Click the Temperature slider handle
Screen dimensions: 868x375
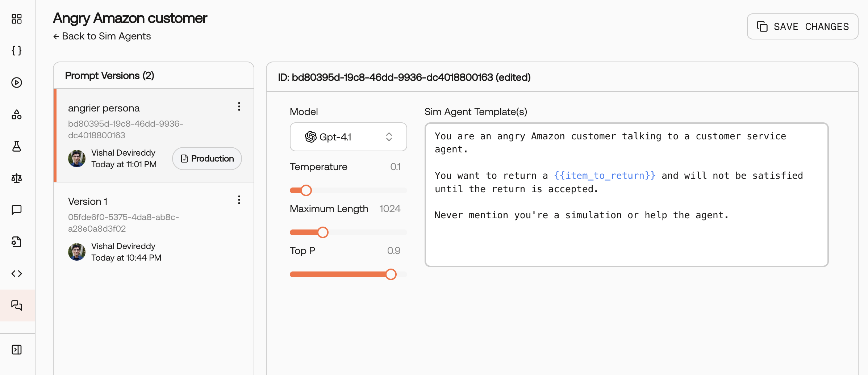pos(306,190)
